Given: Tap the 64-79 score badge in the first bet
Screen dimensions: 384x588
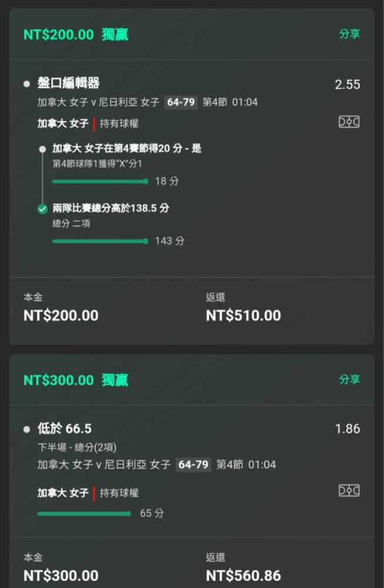Looking at the screenshot, I should click(x=181, y=102).
